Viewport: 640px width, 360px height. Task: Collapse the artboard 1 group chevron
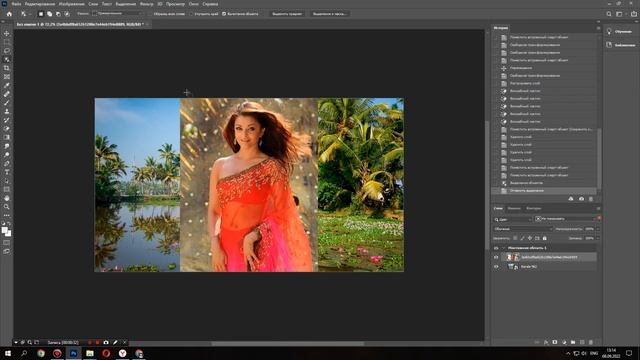tap(503, 248)
